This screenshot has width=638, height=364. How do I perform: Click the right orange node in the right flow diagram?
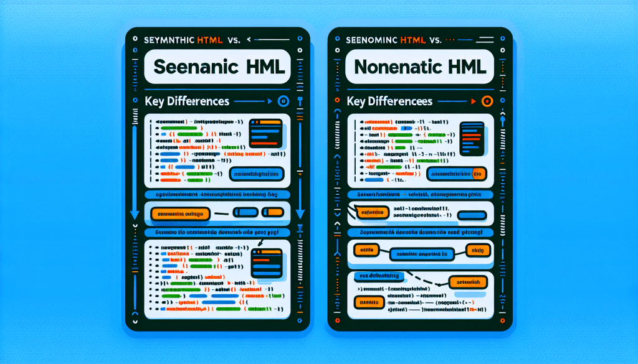pos(478,251)
